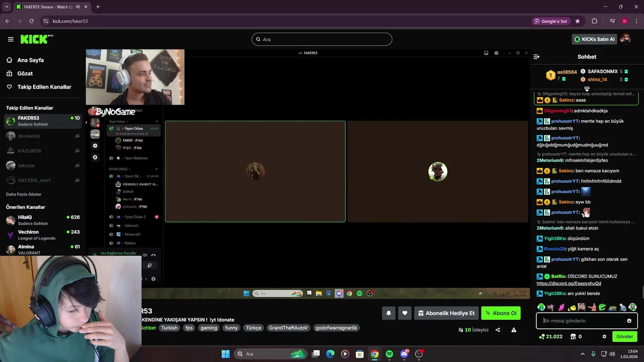Click asli6564 top gifter name
This screenshot has height=362, width=644.
click(x=567, y=72)
